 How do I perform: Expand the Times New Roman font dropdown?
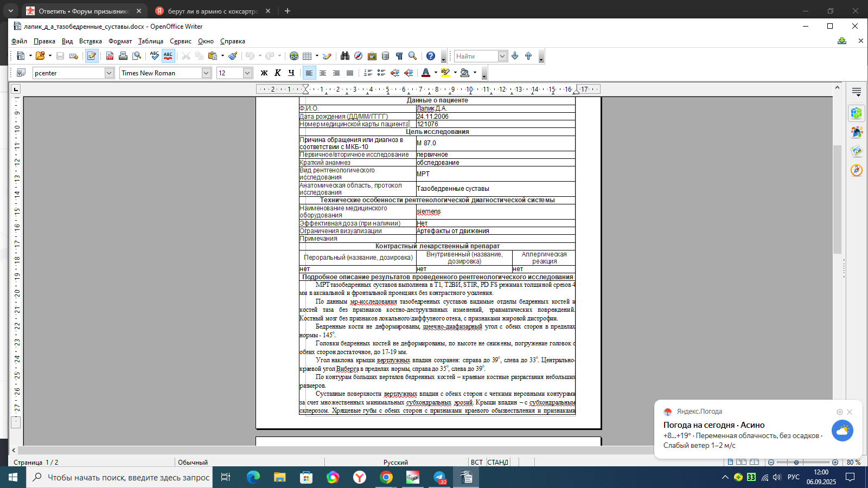tap(206, 73)
